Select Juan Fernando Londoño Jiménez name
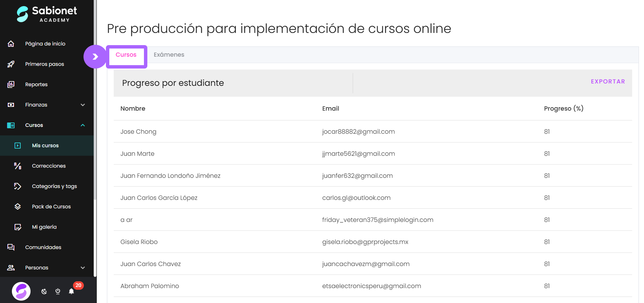The image size is (644, 303). pos(170,176)
